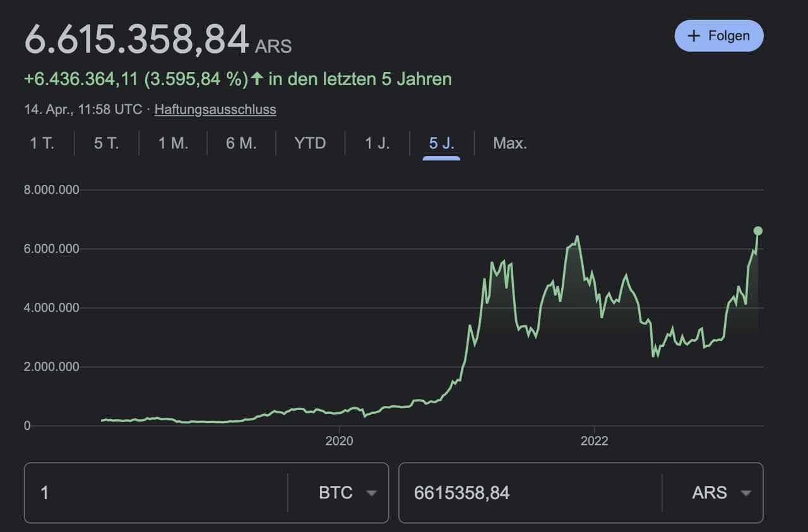The height and width of the screenshot is (532, 808).
Task: Expand the BTC currency dropdown arrow
Action: (x=372, y=493)
